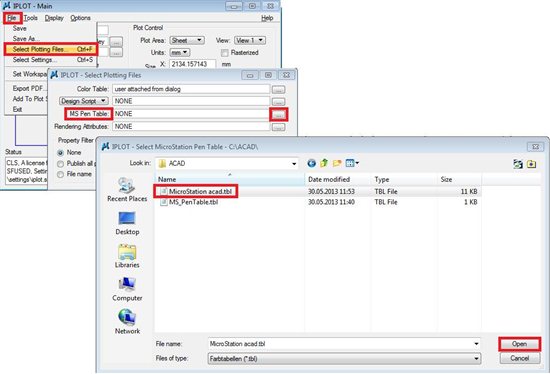This screenshot has height=374, width=550.
Task: Choose Select Plotting Files menu entry
Action: click(50, 49)
